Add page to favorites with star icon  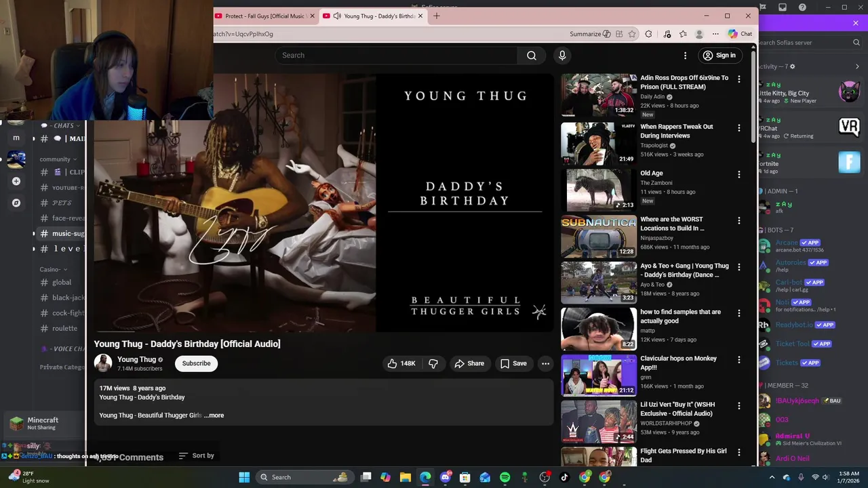pos(632,34)
